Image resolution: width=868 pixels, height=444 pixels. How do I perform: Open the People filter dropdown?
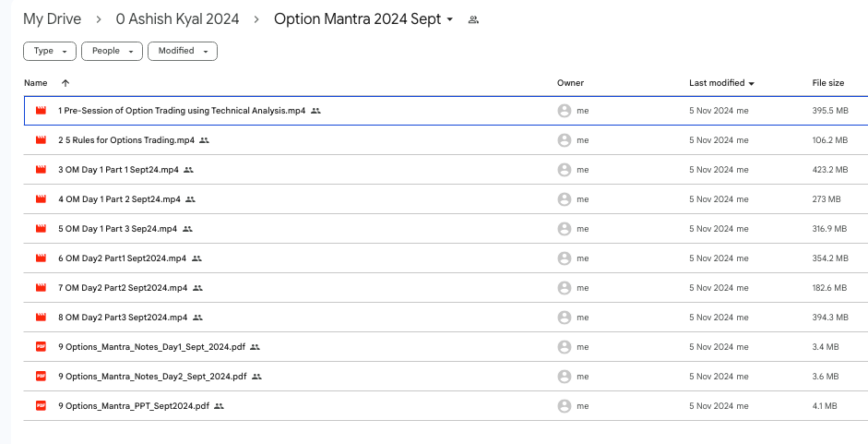(112, 51)
